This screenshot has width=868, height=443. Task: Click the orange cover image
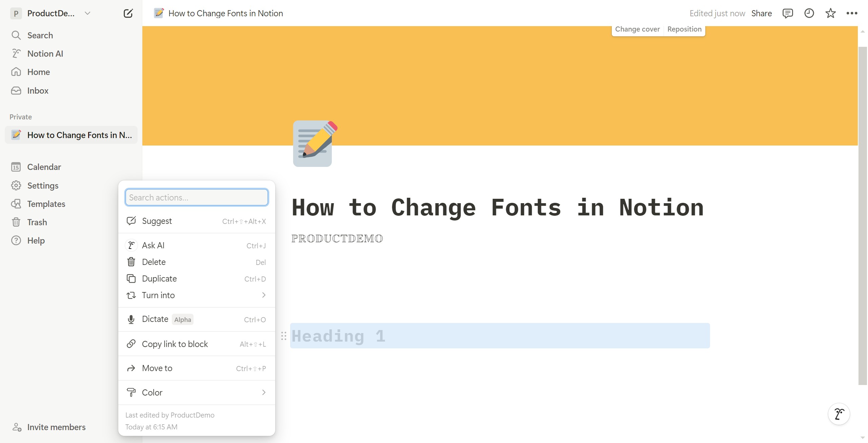[x=500, y=86]
